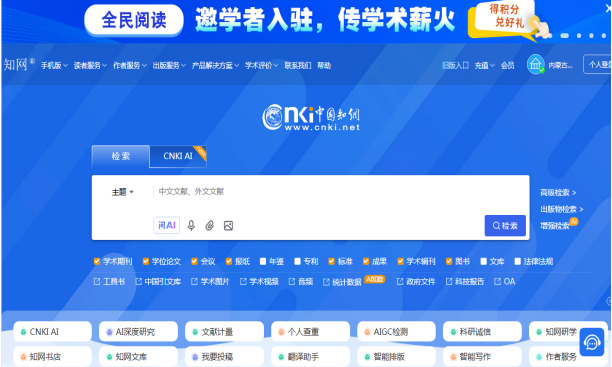Open the 统计数据 external link
The width and height of the screenshot is (612, 367).
point(342,282)
